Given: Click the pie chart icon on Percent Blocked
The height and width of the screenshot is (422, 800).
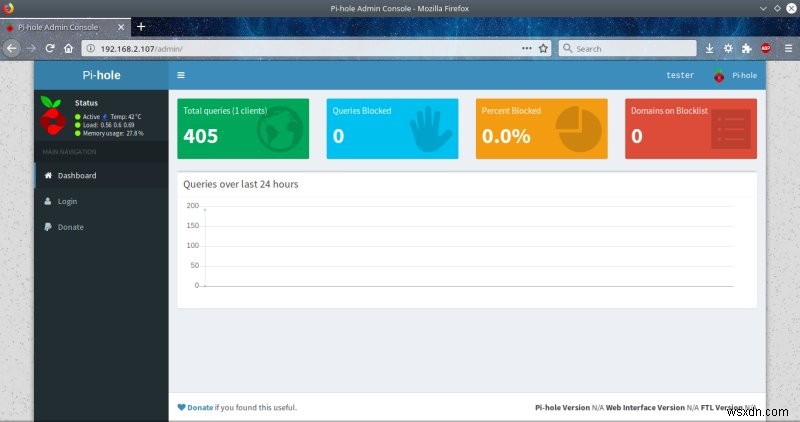Looking at the screenshot, I should pyautogui.click(x=578, y=129).
